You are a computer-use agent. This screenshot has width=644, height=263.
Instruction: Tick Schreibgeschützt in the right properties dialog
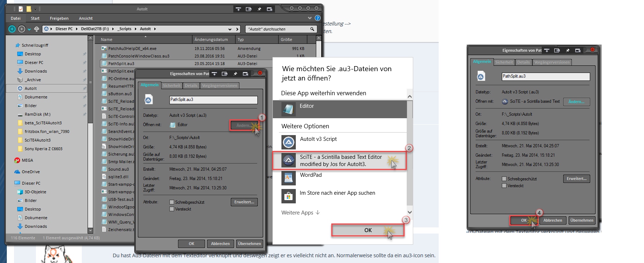pos(504,179)
